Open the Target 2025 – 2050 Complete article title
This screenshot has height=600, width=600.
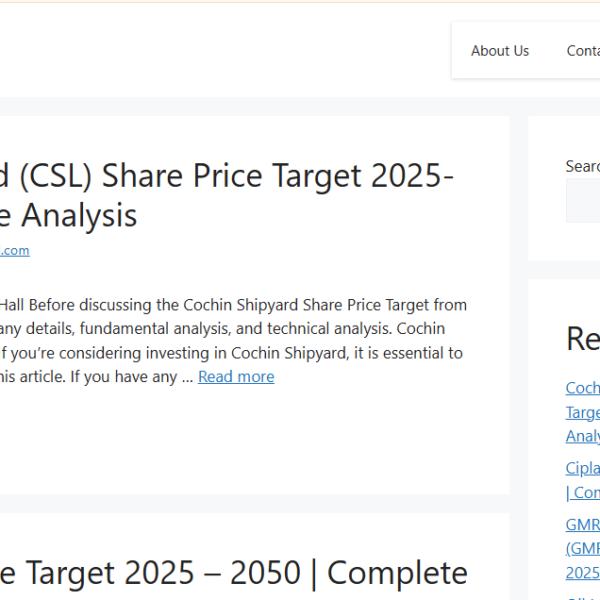(x=234, y=573)
